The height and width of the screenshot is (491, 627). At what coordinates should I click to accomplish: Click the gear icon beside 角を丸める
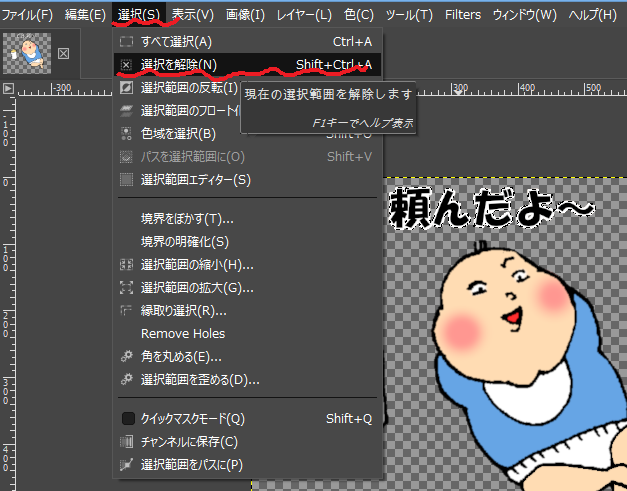[x=126, y=357]
